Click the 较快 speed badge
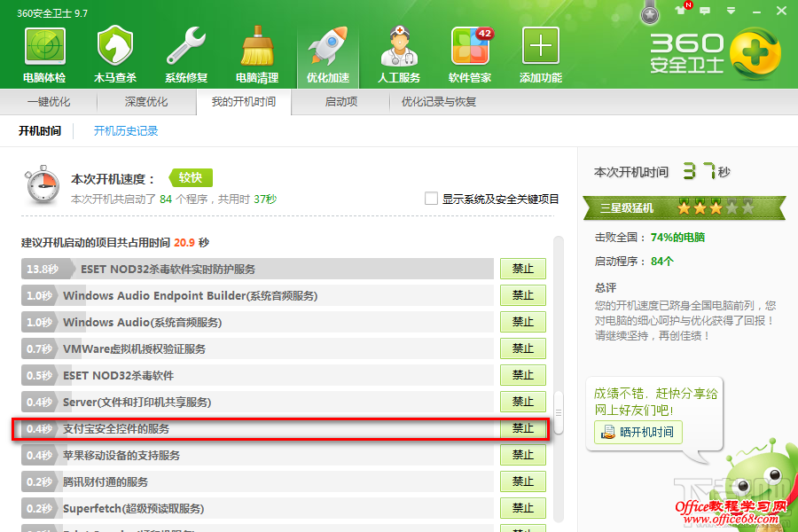This screenshot has width=798, height=532. 191,177
